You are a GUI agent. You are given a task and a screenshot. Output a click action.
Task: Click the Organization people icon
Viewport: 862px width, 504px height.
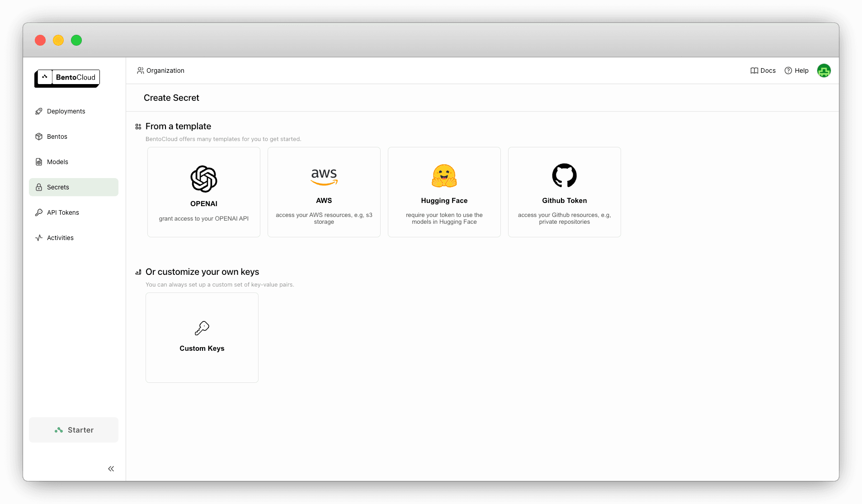point(141,71)
